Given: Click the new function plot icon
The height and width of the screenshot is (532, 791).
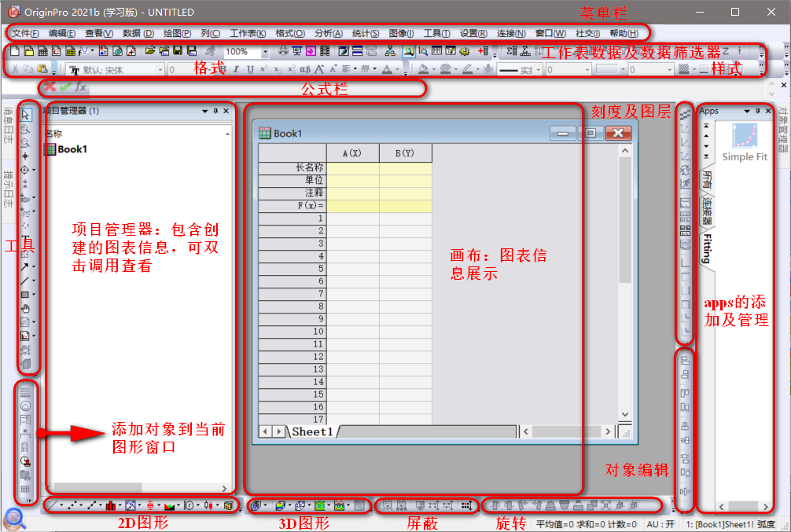Looking at the screenshot, I should pyautogui.click(x=83, y=51).
